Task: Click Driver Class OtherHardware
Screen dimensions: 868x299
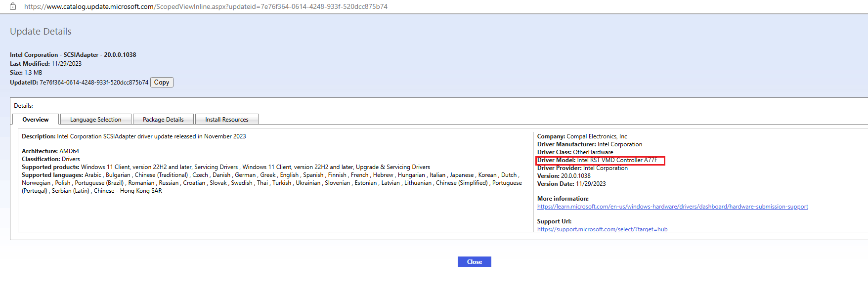Action: pos(575,152)
